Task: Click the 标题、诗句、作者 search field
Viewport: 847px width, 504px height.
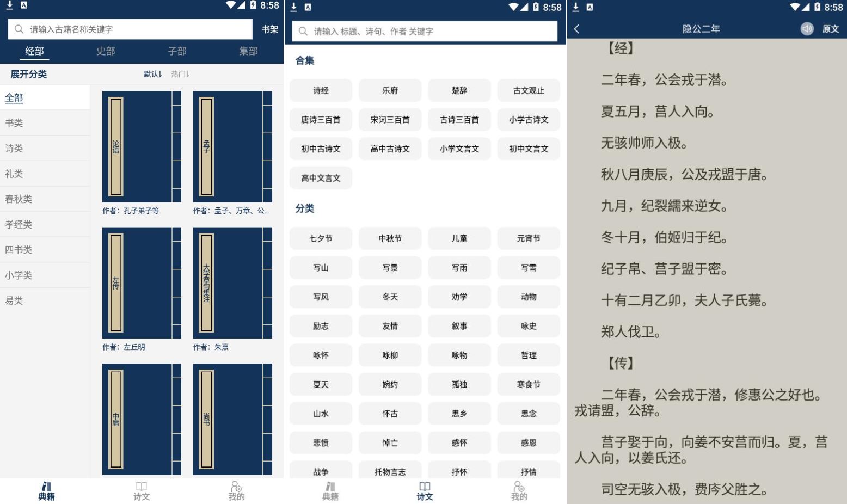Action: coord(425,32)
